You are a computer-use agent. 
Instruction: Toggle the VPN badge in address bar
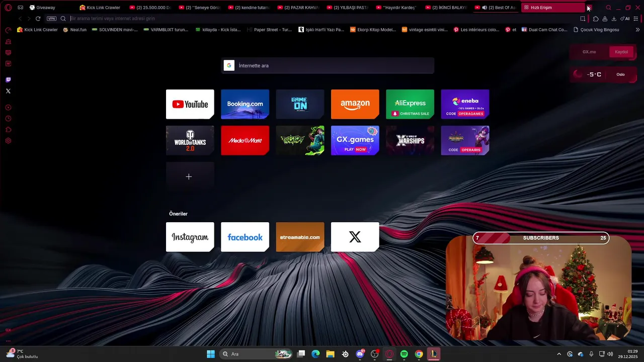pos(51,19)
